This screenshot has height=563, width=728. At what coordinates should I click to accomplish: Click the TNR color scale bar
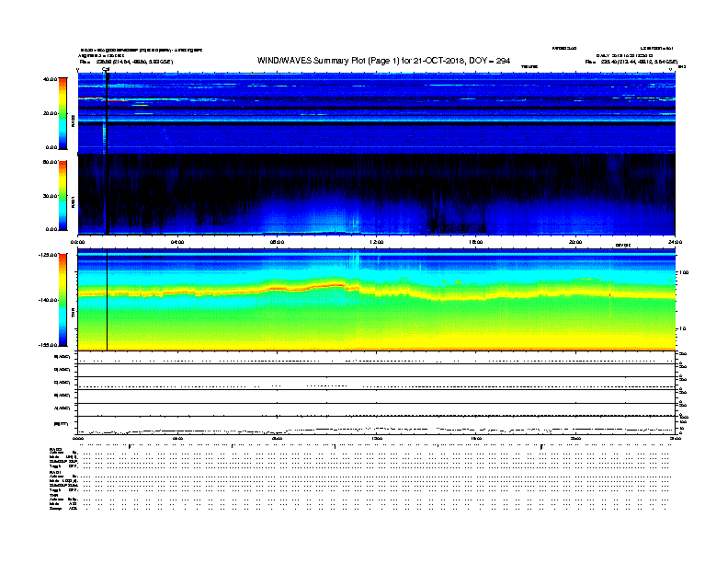pyautogui.click(x=63, y=300)
